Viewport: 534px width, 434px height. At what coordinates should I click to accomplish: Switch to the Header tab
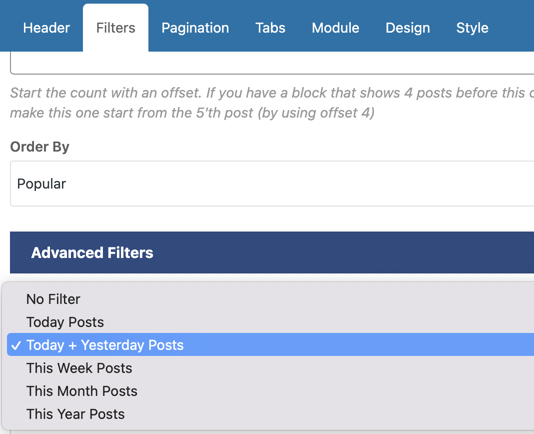click(46, 28)
